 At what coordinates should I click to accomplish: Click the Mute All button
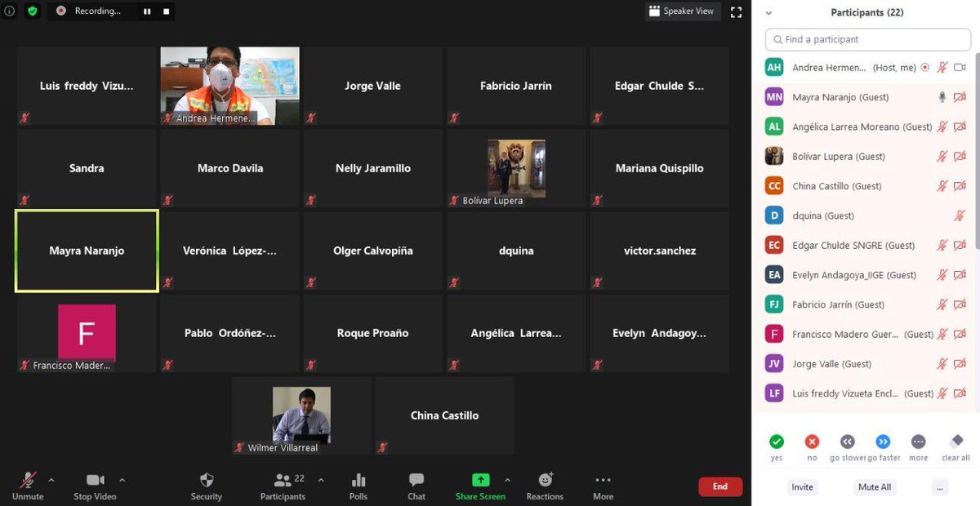click(x=875, y=487)
